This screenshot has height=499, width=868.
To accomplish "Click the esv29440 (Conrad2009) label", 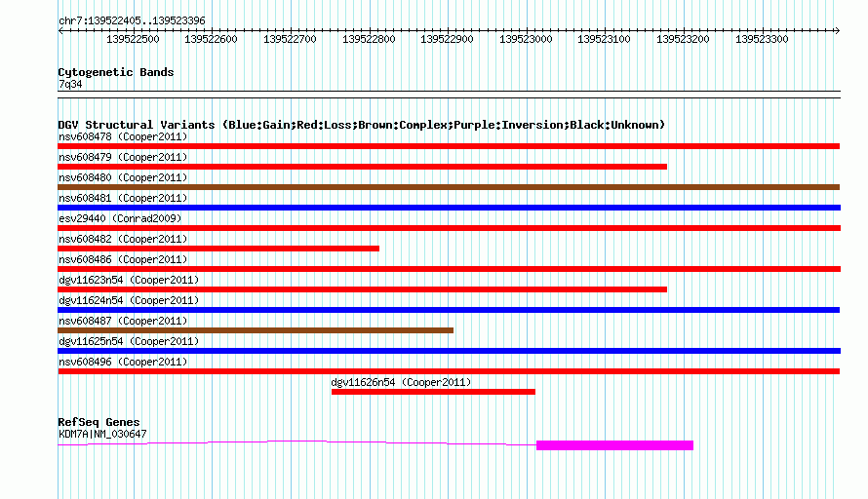I will tap(120, 218).
